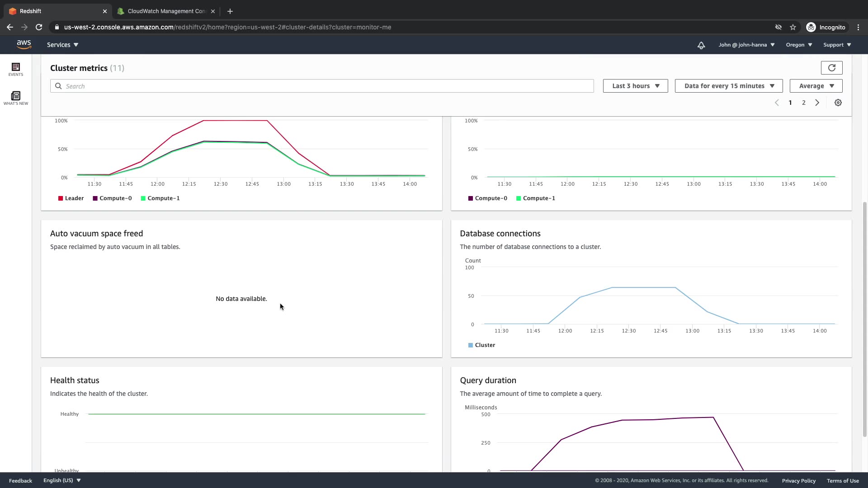868x488 pixels.
Task: Reload the browser page
Action: pyautogui.click(x=39, y=27)
